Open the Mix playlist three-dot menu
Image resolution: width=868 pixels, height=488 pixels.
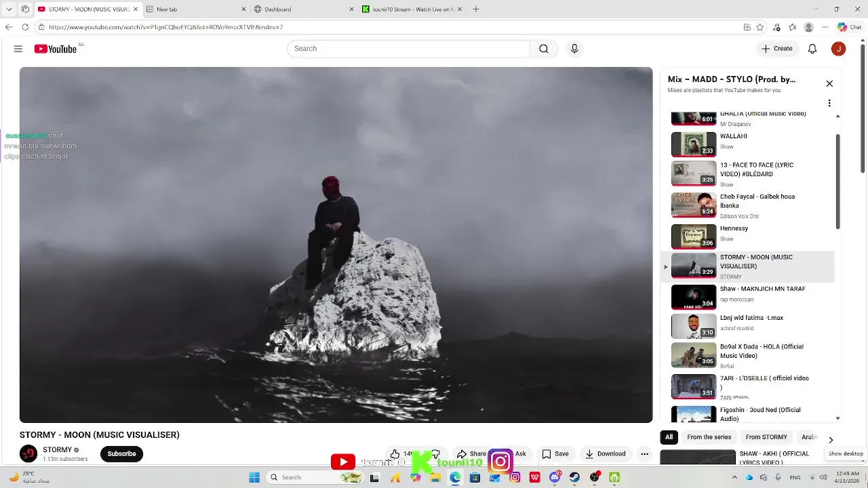829,103
